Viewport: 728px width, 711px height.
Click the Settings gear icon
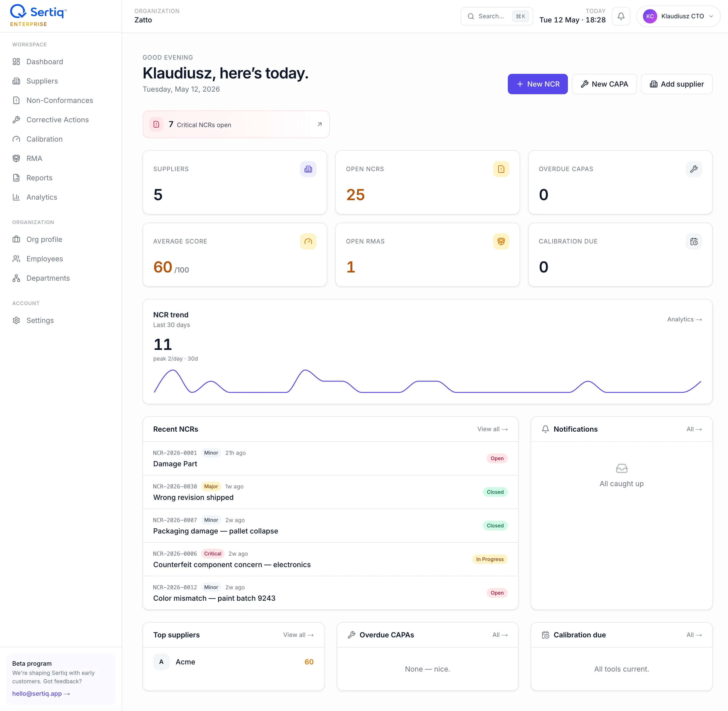point(16,320)
